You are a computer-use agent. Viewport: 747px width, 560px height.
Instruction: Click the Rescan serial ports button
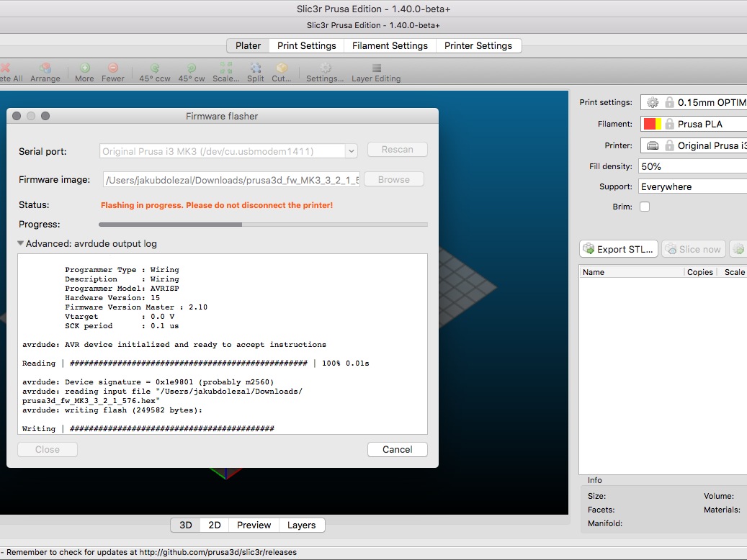tap(398, 150)
